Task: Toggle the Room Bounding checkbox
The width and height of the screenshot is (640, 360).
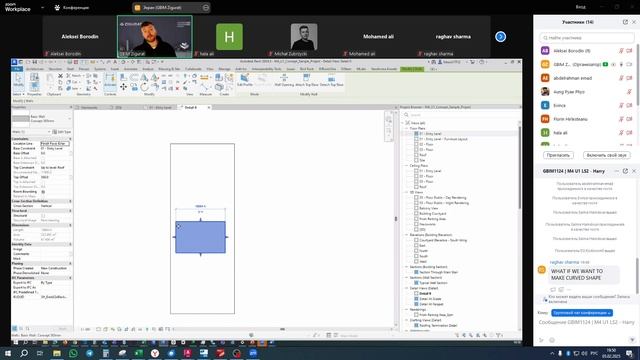Action: click(43, 191)
